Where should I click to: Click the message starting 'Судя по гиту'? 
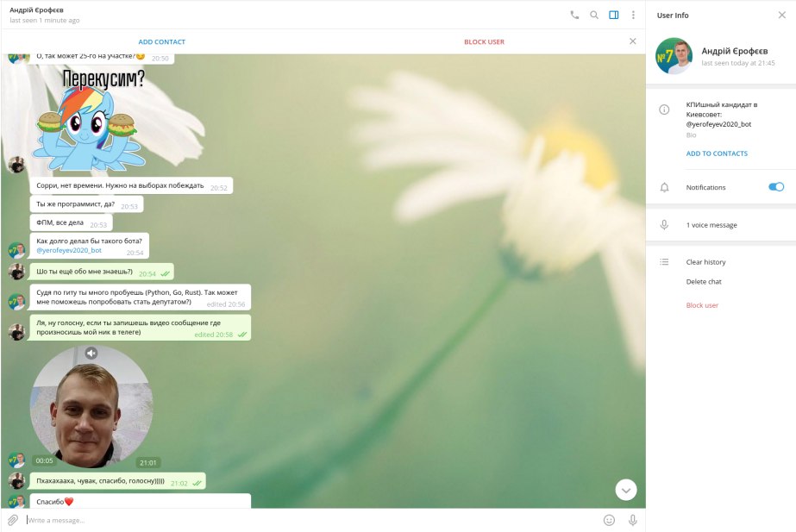pyautogui.click(x=140, y=297)
